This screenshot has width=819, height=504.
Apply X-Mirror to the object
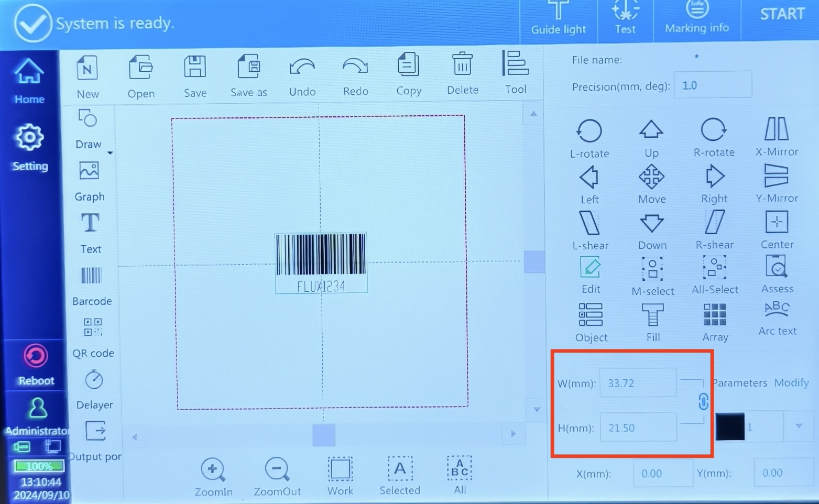click(777, 137)
